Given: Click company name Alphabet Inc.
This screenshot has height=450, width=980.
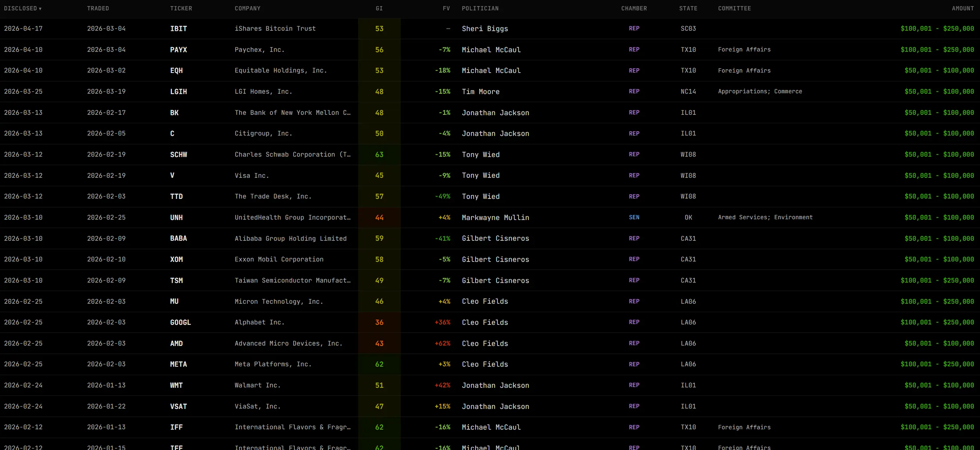Looking at the screenshot, I should [x=259, y=323].
